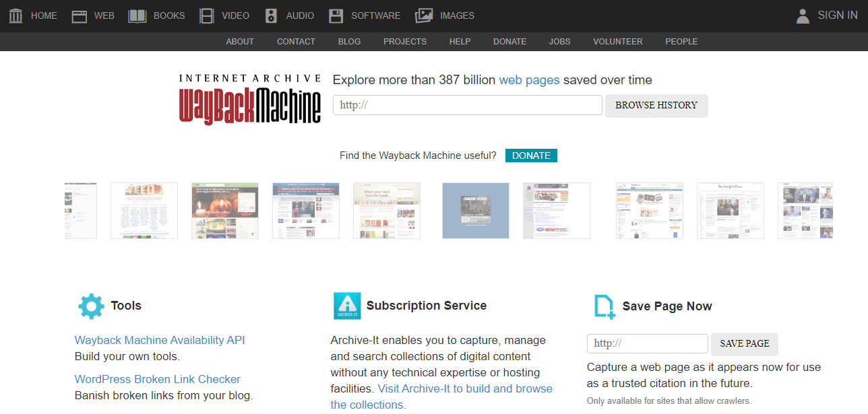Open the FEED site thumbnail

coord(144,211)
